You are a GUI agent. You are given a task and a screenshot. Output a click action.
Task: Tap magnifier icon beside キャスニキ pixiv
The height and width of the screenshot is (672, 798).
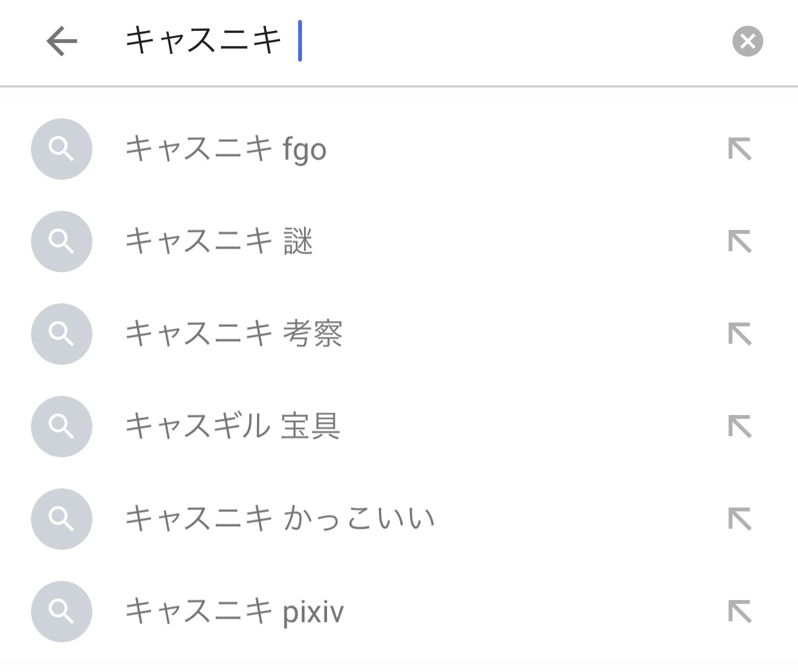coord(62,612)
